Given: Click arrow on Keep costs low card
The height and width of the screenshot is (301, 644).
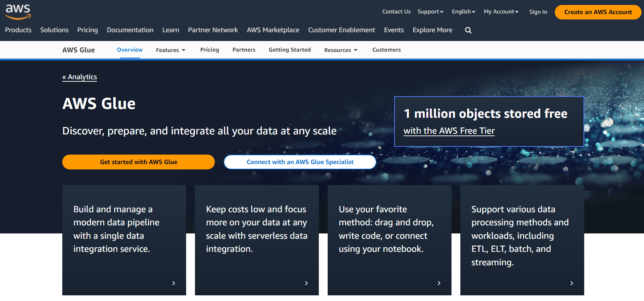Looking at the screenshot, I should tap(306, 283).
